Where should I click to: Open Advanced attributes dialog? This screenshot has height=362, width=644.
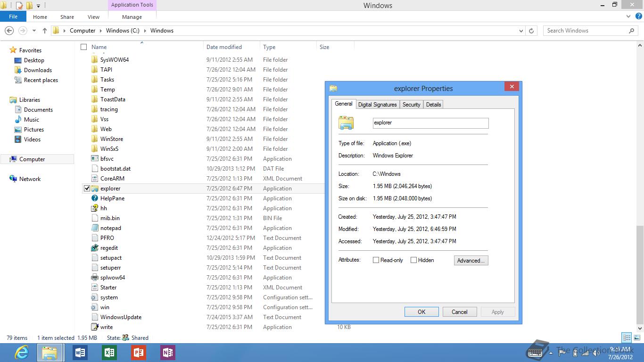[x=471, y=260]
